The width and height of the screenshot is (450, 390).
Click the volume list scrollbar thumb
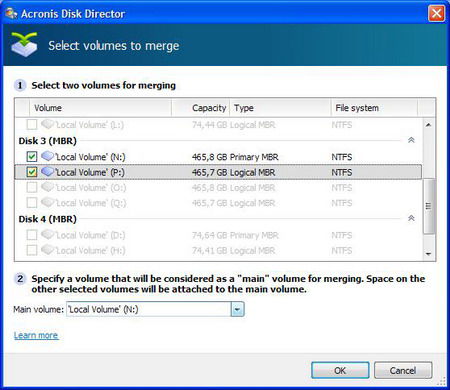click(x=429, y=206)
